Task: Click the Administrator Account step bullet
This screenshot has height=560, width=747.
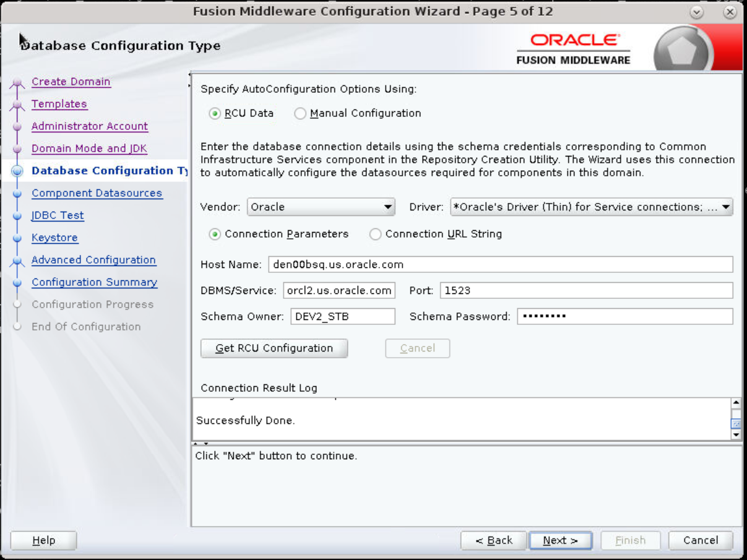Action: pyautogui.click(x=17, y=127)
